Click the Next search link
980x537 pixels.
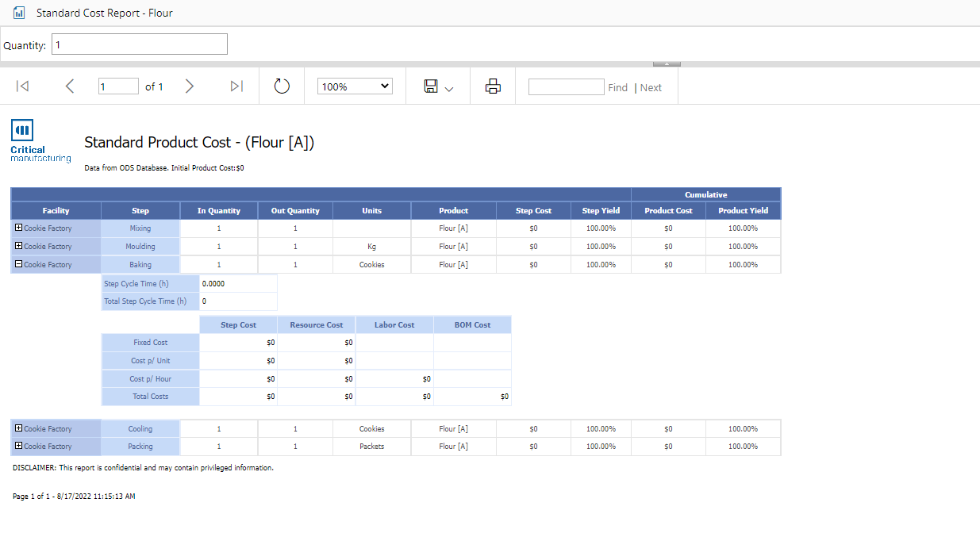(x=651, y=87)
